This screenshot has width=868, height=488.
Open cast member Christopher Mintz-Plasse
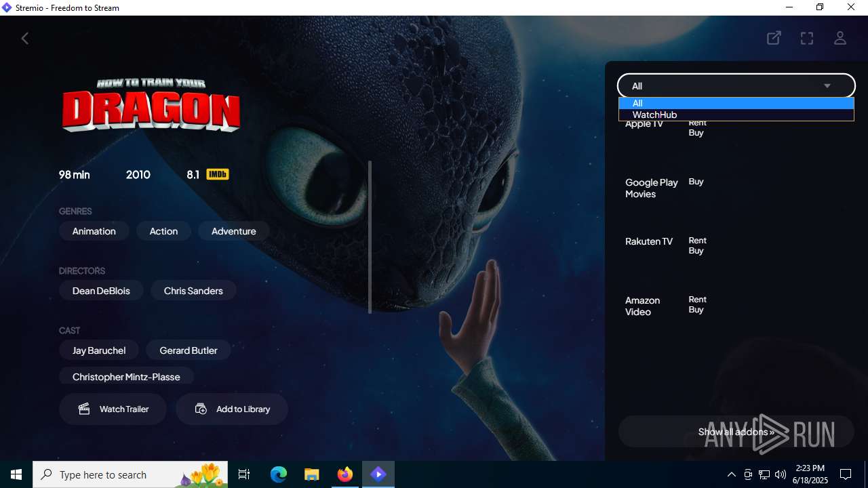click(x=126, y=376)
